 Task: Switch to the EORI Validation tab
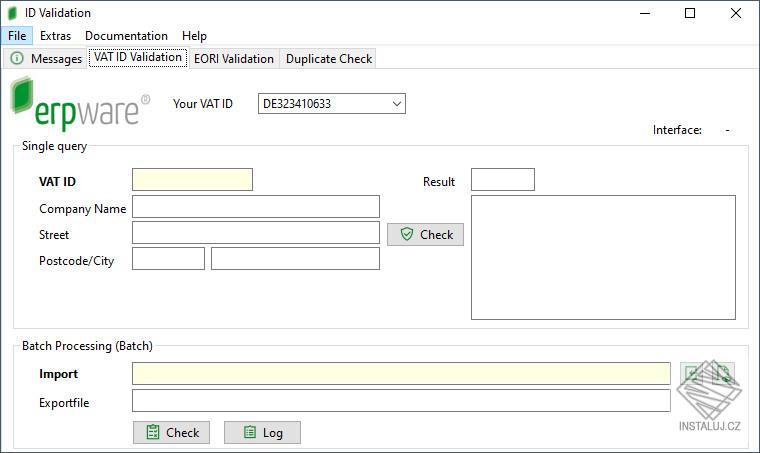point(234,59)
